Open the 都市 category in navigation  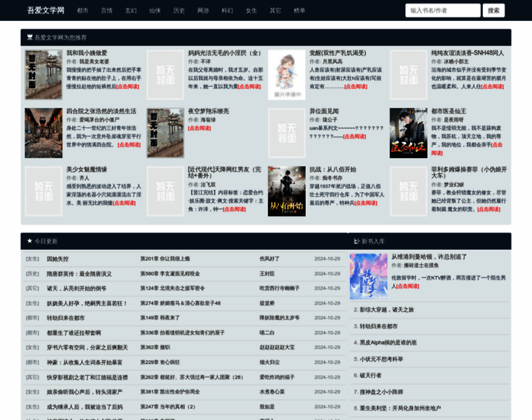(x=83, y=10)
